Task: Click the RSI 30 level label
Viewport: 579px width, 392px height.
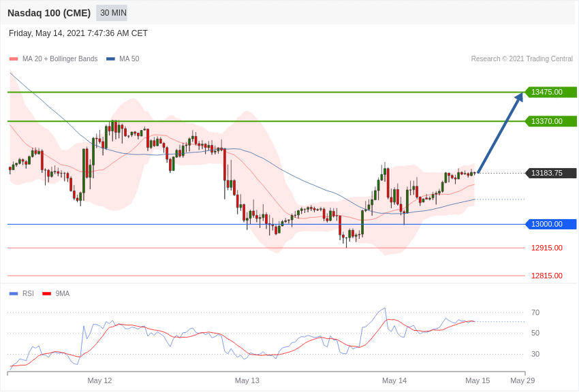Action: (535, 354)
